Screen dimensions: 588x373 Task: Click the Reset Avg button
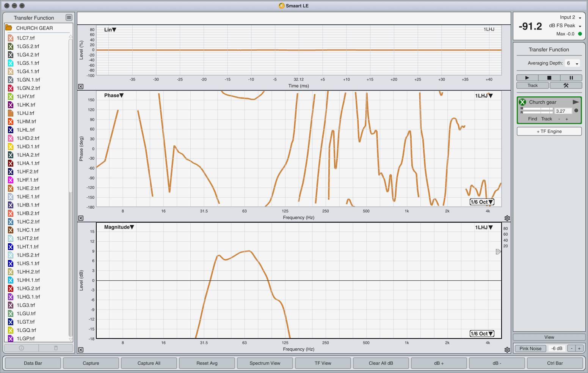(207, 363)
